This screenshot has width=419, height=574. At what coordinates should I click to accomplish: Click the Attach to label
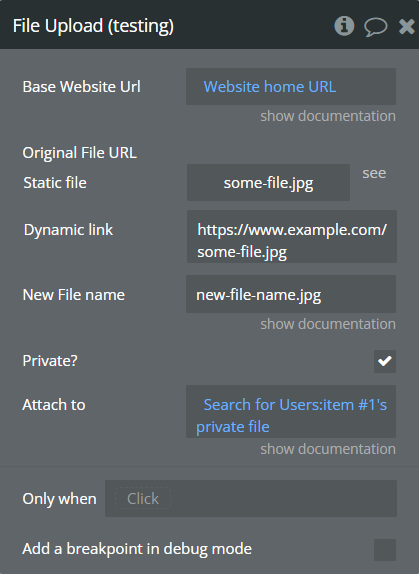[x=54, y=405]
